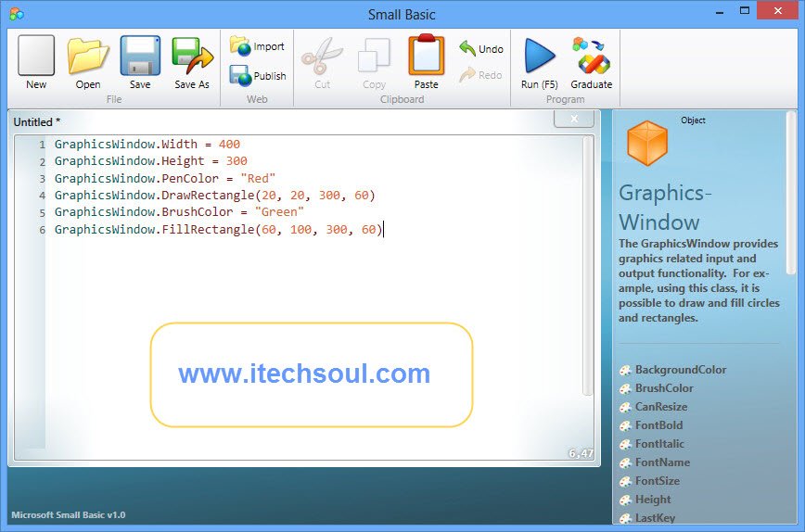Click code line 5 BrushColor "Green"
The width and height of the screenshot is (805, 532).
pos(179,212)
